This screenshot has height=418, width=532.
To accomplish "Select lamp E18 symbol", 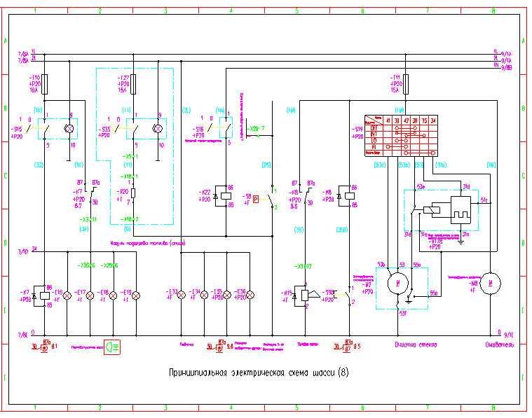I will (x=113, y=295).
